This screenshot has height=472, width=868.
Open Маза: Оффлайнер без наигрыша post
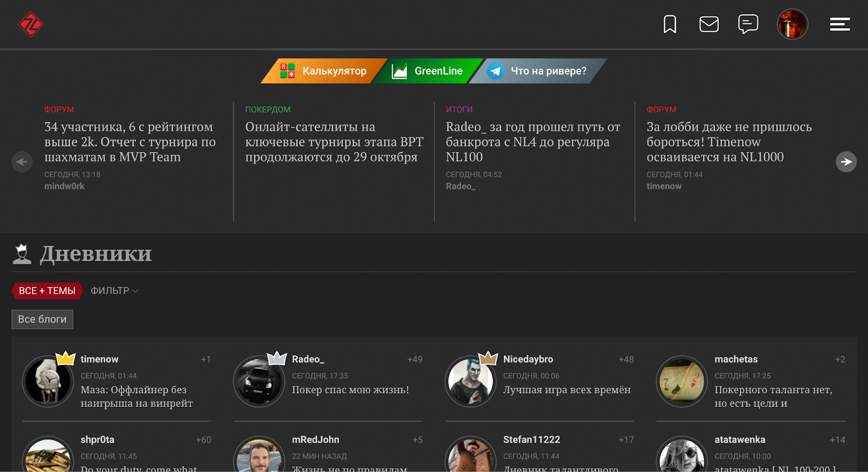137,397
